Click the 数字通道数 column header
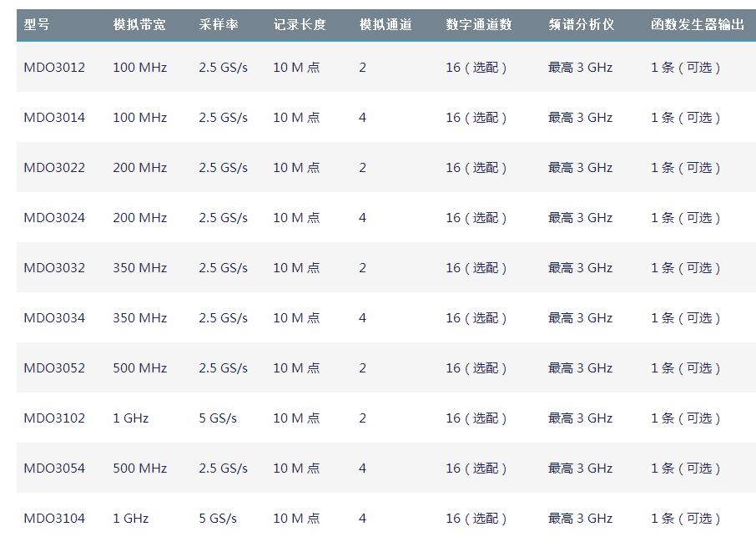The image size is (756, 547). click(x=478, y=24)
